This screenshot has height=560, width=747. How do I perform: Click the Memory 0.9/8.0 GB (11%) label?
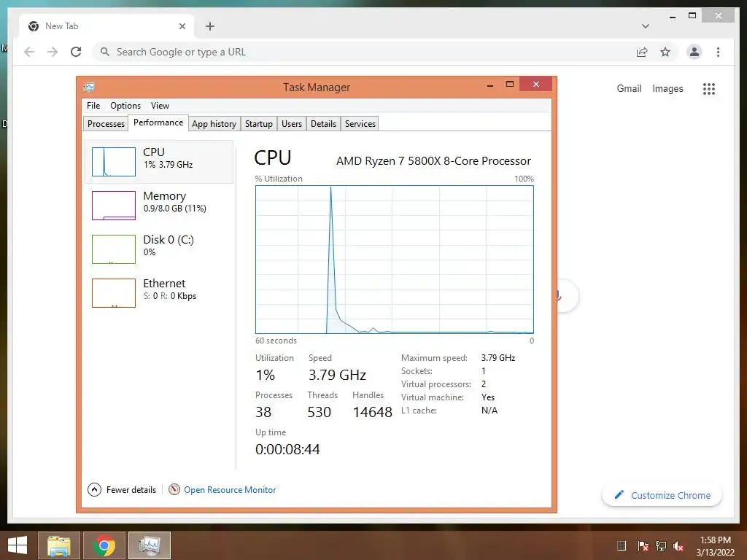(174, 209)
